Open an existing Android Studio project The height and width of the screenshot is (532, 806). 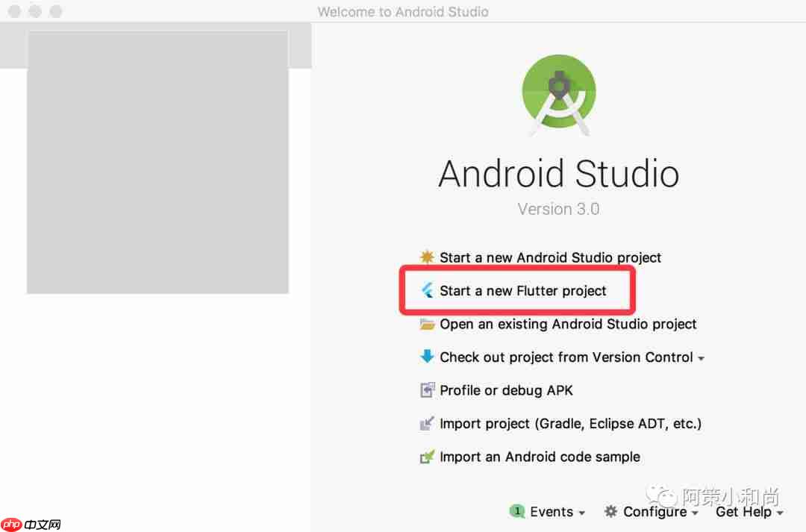pyautogui.click(x=568, y=324)
